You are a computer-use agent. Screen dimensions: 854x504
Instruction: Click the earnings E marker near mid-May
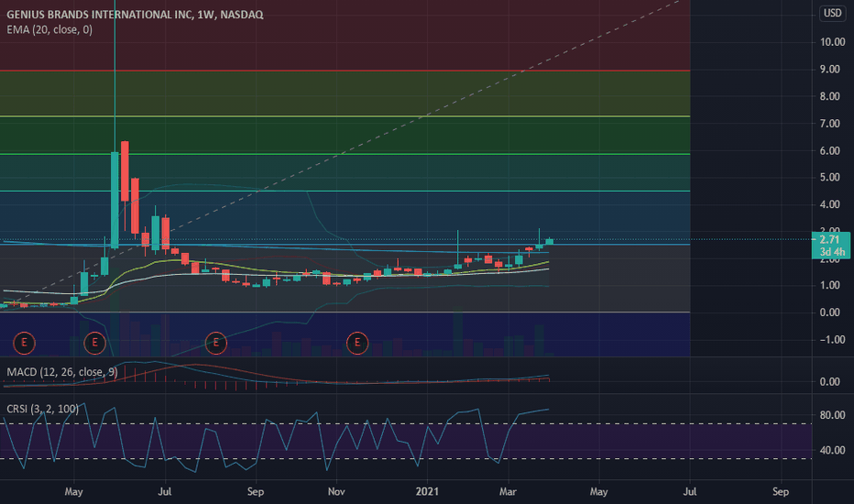(x=94, y=343)
